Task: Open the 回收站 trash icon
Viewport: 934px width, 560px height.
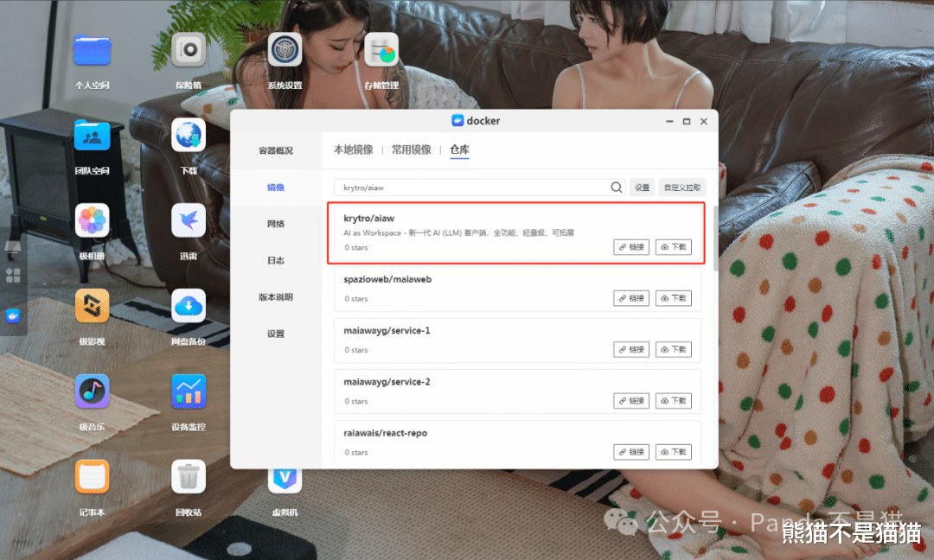Action: click(189, 477)
